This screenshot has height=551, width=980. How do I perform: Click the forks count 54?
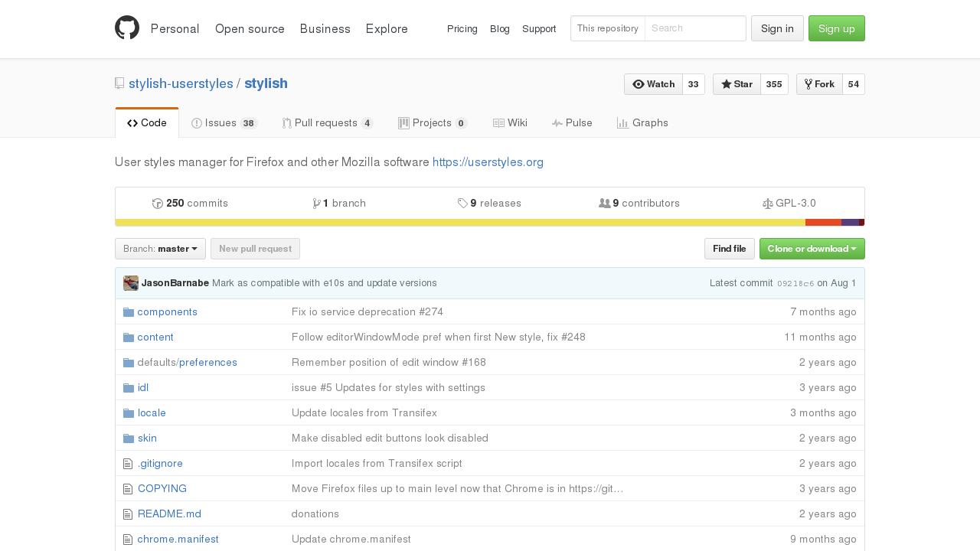[x=854, y=84]
